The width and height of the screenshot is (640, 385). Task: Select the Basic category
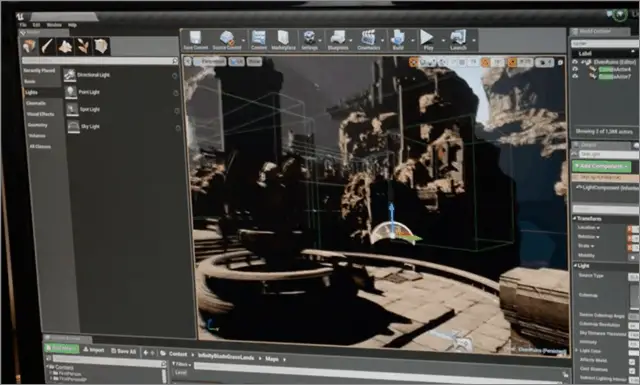tap(29, 81)
